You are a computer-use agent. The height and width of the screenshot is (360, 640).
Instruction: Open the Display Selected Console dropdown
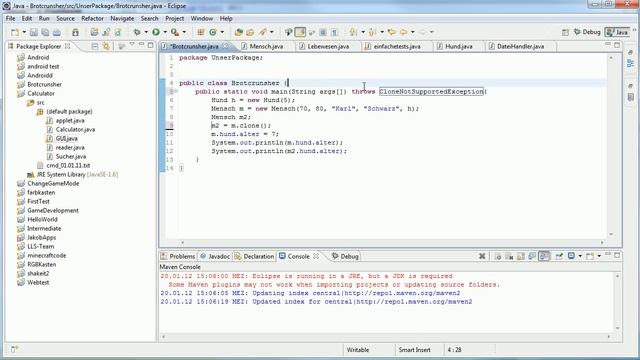[580, 256]
